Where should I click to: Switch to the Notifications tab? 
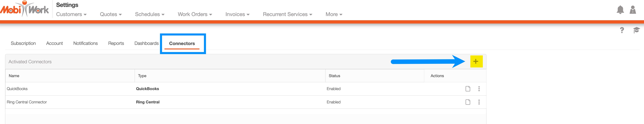tap(86, 43)
